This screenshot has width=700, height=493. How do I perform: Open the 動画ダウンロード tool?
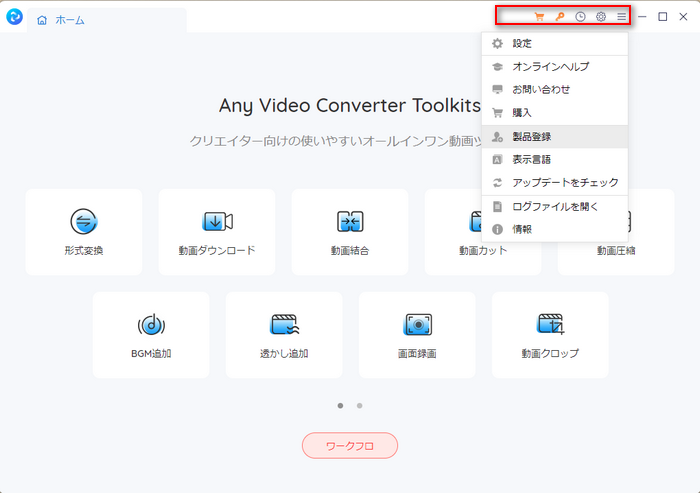pos(217,232)
